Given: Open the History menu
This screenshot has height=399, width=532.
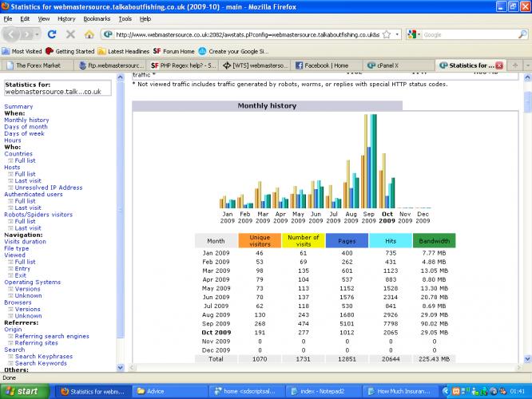Looking at the screenshot, I should pyautogui.click(x=67, y=18).
